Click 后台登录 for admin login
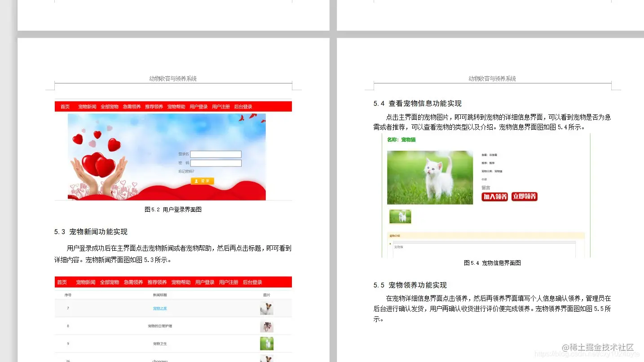644x362 pixels. pyautogui.click(x=243, y=106)
